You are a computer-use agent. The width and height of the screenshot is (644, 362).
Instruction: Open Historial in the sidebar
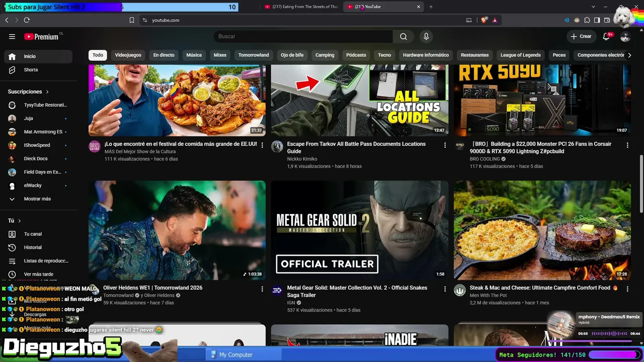[x=38, y=247]
